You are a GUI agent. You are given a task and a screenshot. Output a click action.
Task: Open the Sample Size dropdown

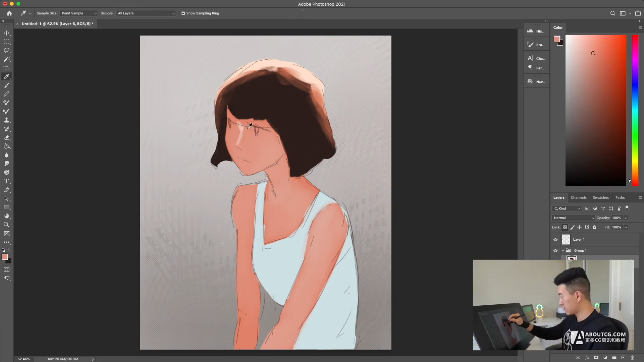pos(78,13)
